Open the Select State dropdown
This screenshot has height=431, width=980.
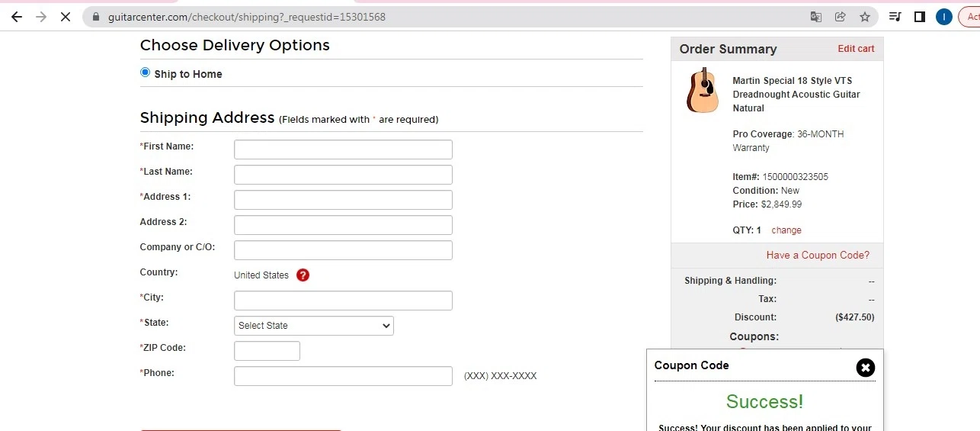tap(314, 326)
